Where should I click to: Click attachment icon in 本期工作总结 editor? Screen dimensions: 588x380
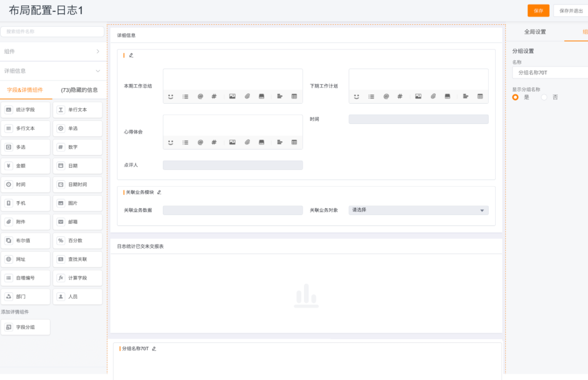point(247,96)
